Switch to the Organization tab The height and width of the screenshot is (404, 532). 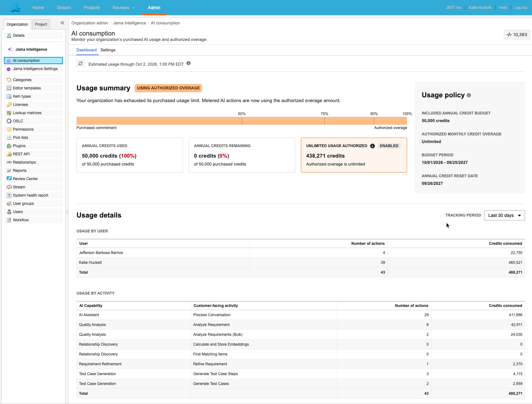pyautogui.click(x=17, y=24)
